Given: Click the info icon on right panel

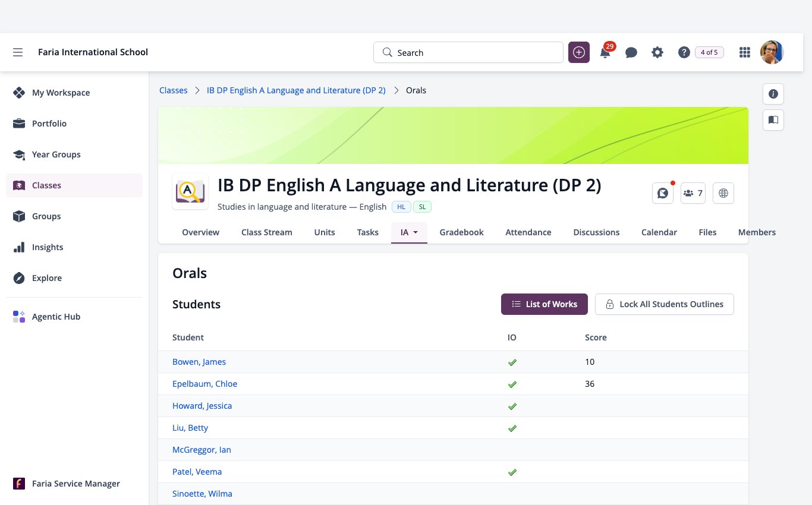Looking at the screenshot, I should (x=773, y=94).
